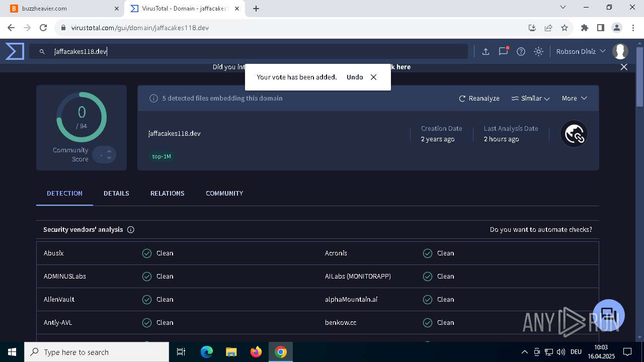The image size is (644, 362).
Task: Click the info icon beside detected files
Action: point(154,99)
